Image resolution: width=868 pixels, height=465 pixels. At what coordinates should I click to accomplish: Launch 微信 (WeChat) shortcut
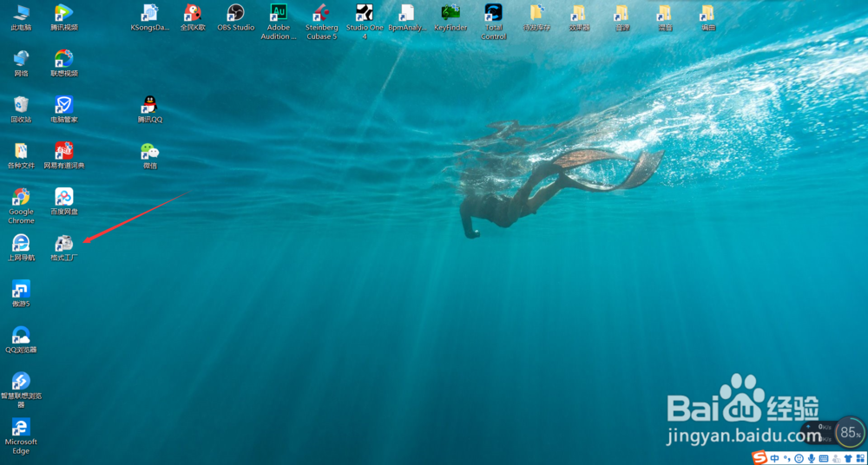pos(150,155)
